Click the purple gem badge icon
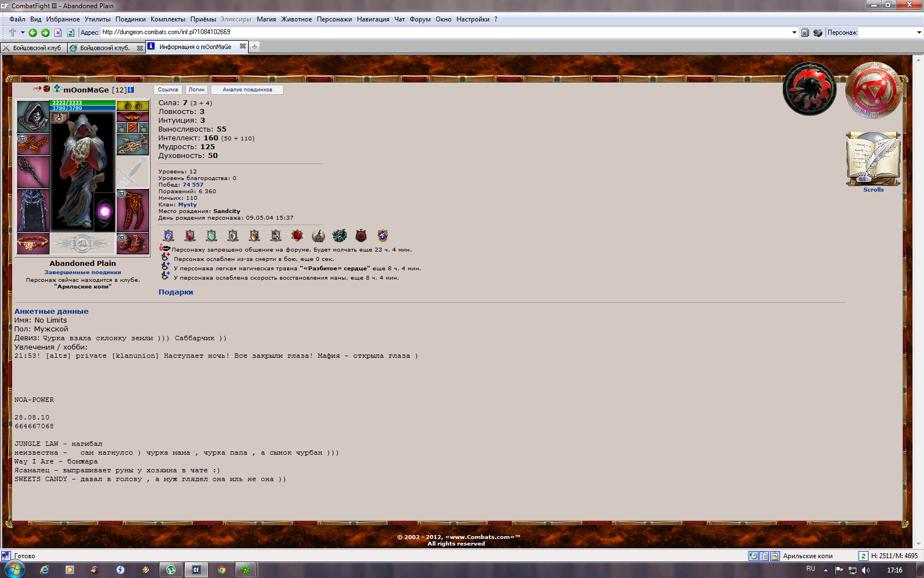This screenshot has width=924, height=578. (x=383, y=236)
